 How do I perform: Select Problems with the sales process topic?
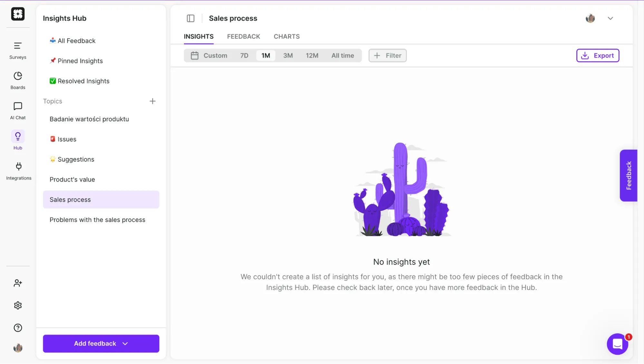pyautogui.click(x=97, y=220)
